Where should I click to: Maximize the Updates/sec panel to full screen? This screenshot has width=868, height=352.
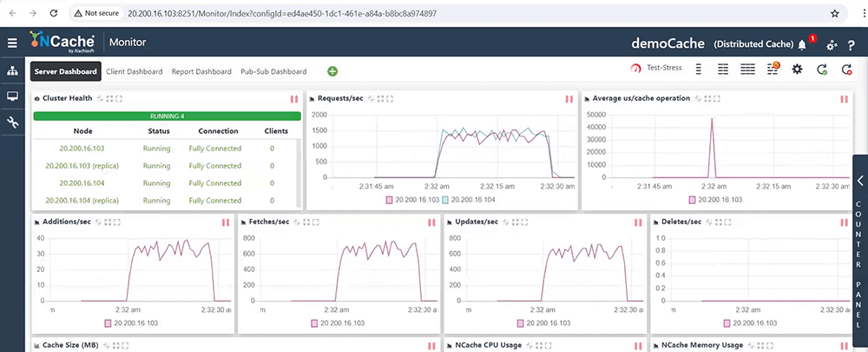coord(524,222)
